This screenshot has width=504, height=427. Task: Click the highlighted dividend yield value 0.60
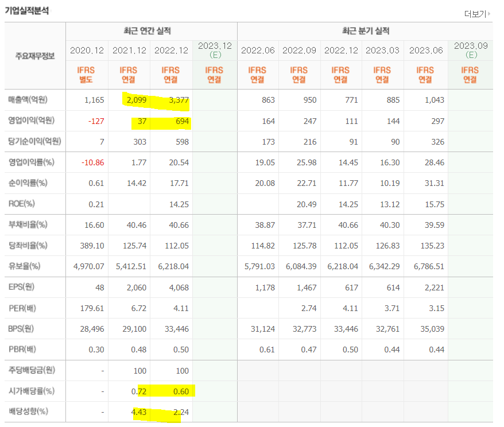click(x=181, y=391)
